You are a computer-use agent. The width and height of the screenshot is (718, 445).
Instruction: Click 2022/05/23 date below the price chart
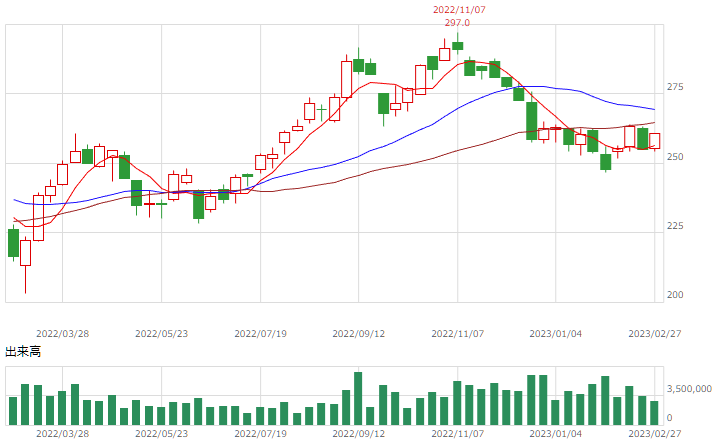pos(161,334)
